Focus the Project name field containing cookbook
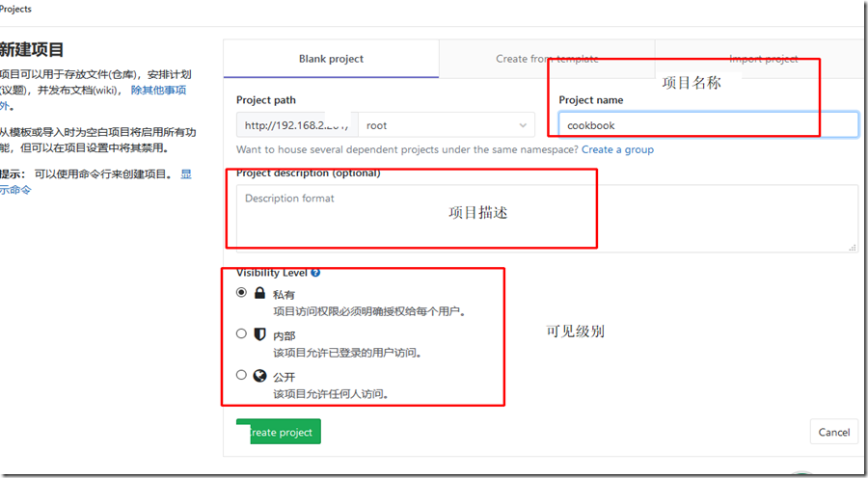Image resolution: width=868 pixels, height=478 pixels. pyautogui.click(x=708, y=125)
